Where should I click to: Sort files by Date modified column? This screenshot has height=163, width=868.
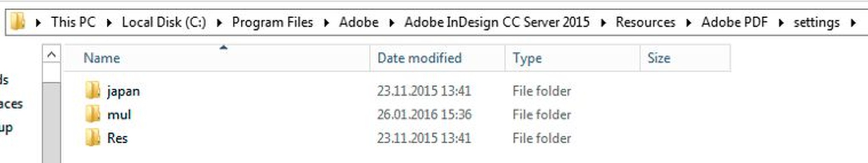[437, 58]
